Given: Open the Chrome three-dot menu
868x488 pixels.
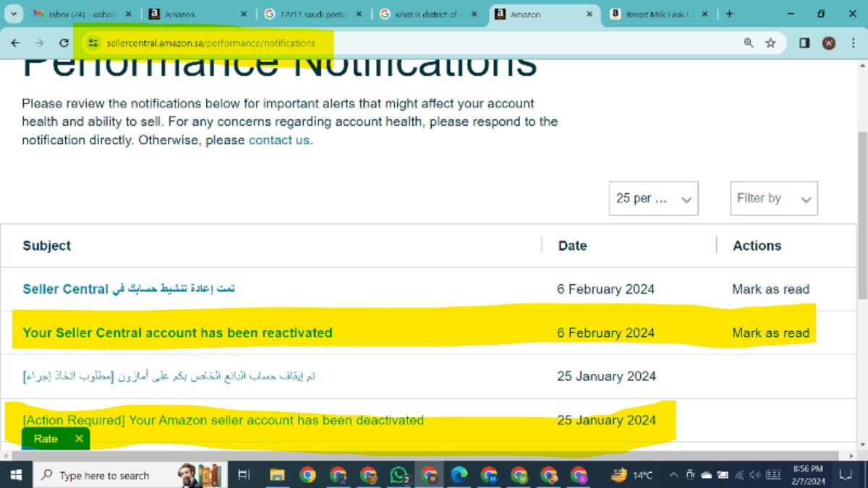Looking at the screenshot, I should click(852, 43).
